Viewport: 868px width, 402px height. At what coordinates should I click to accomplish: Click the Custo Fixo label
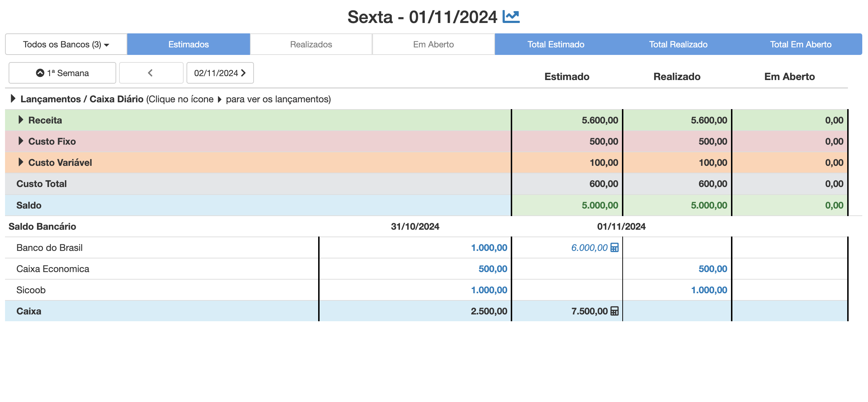pyautogui.click(x=52, y=141)
